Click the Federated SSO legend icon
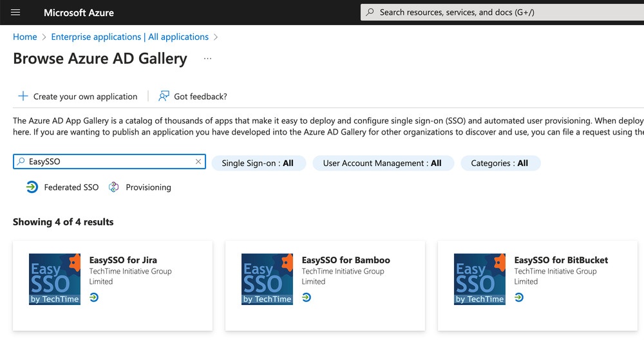 [32, 187]
